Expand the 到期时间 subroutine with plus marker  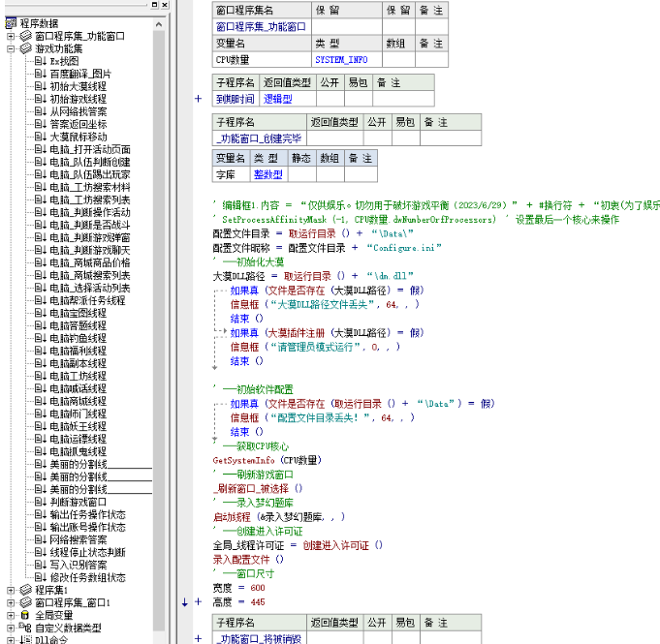point(199,99)
